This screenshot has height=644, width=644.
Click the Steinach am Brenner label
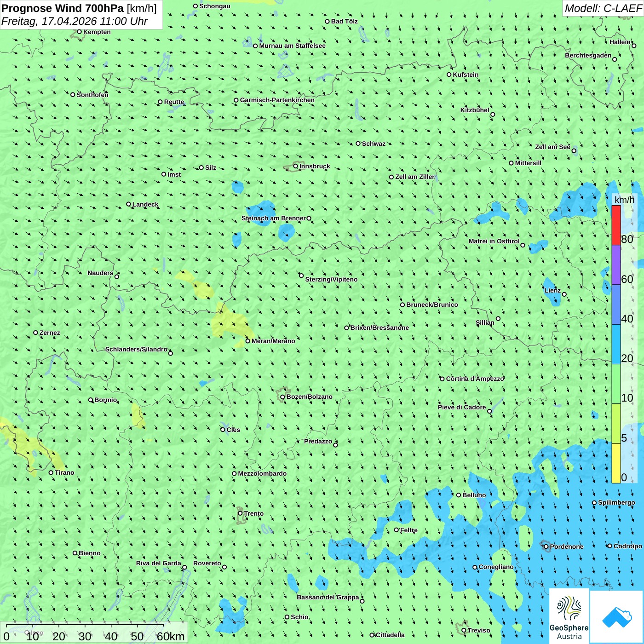[x=273, y=218]
